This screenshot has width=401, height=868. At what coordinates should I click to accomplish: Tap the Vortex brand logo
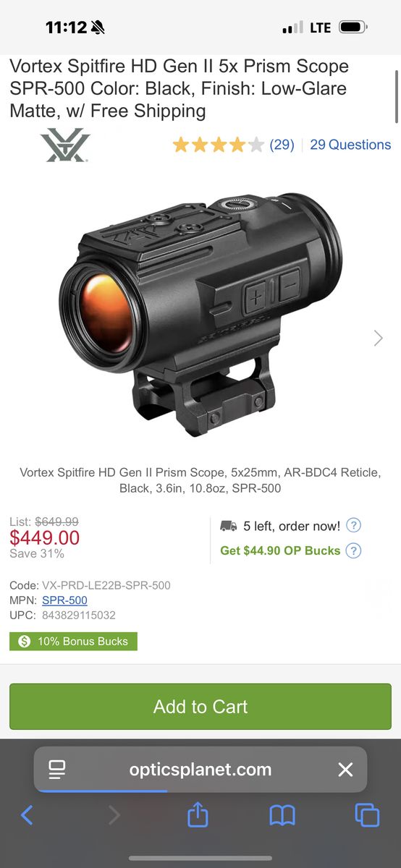tap(65, 145)
